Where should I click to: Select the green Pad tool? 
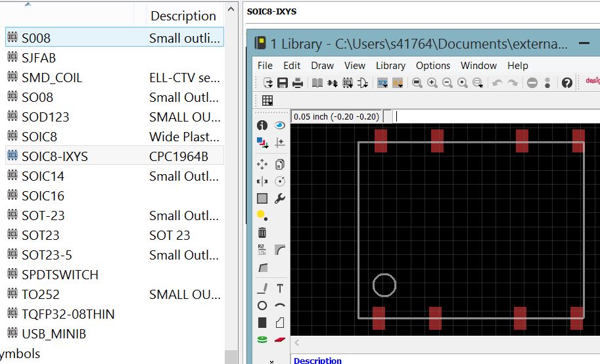[262, 339]
